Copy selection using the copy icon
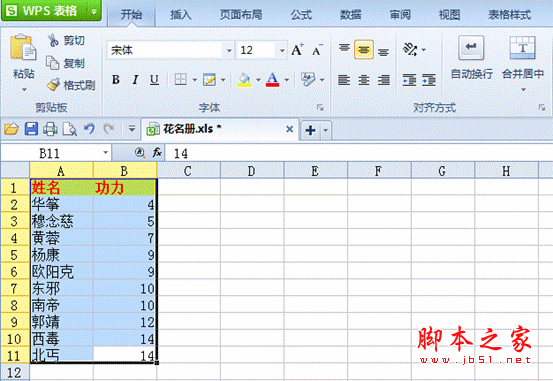The image size is (553, 381). (53, 63)
